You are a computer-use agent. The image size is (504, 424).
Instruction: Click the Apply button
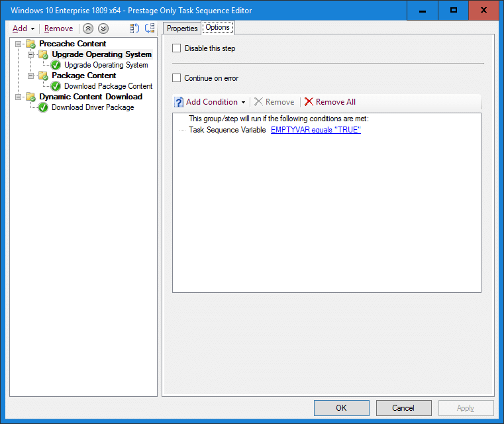click(x=466, y=408)
